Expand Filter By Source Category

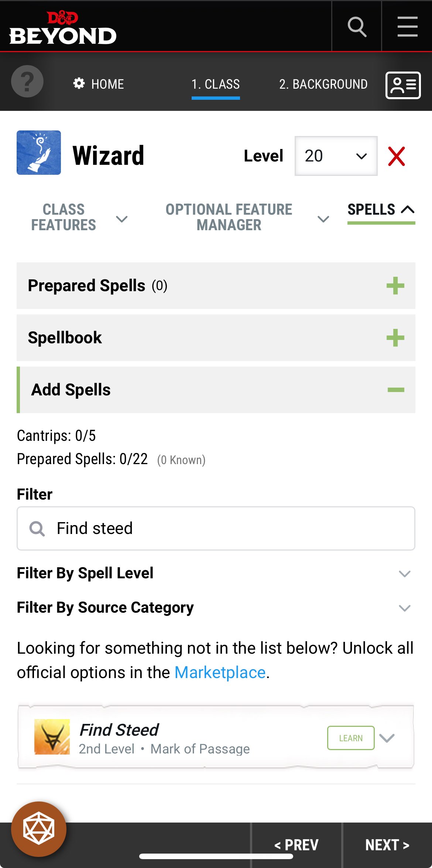[x=405, y=608]
